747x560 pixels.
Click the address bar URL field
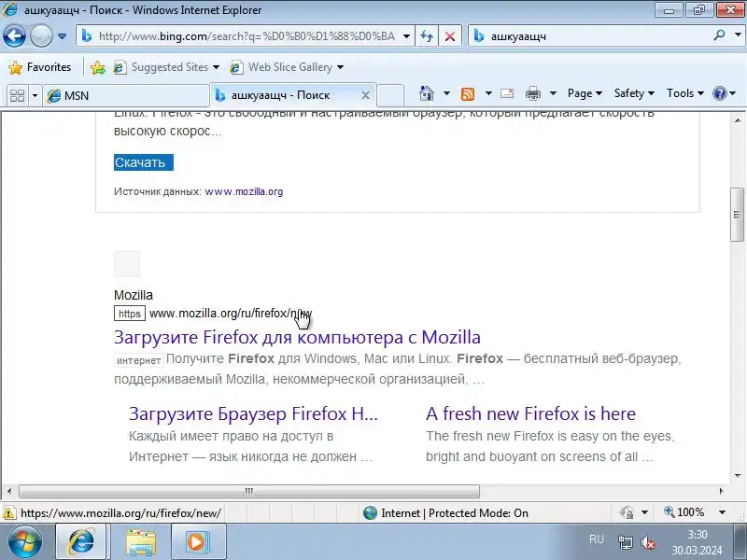pyautogui.click(x=247, y=36)
